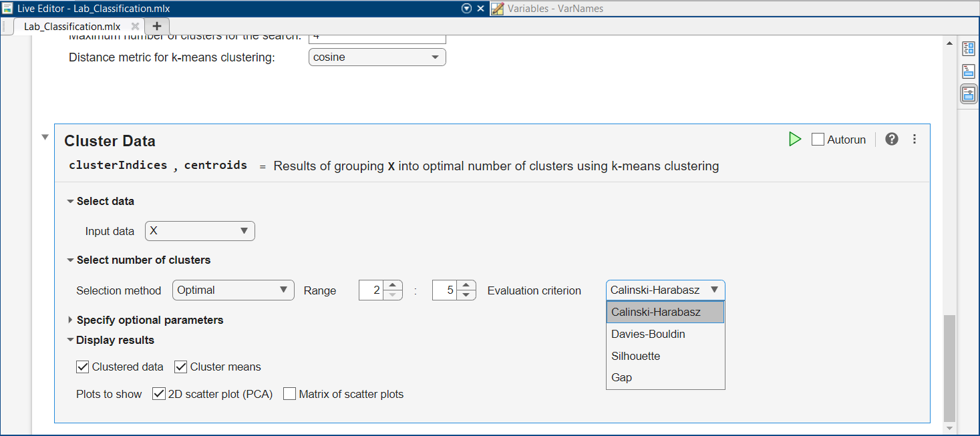The height and width of the screenshot is (436, 980).
Task: Add a new editor tab
Action: pos(157,26)
